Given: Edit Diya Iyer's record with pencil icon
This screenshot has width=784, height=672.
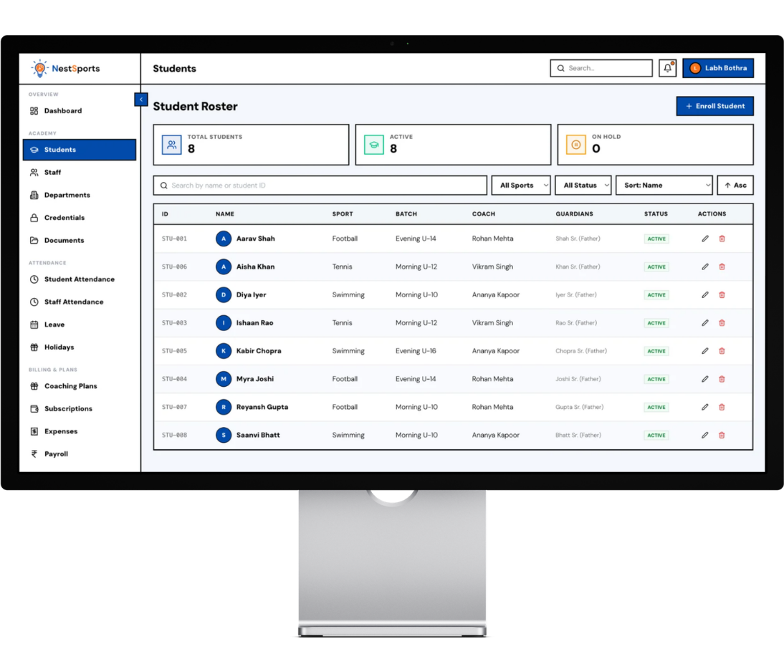Looking at the screenshot, I should pos(705,294).
